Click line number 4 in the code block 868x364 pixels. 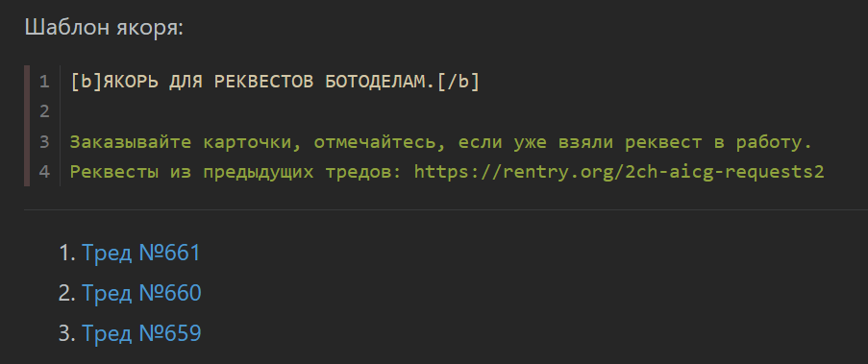coord(45,172)
